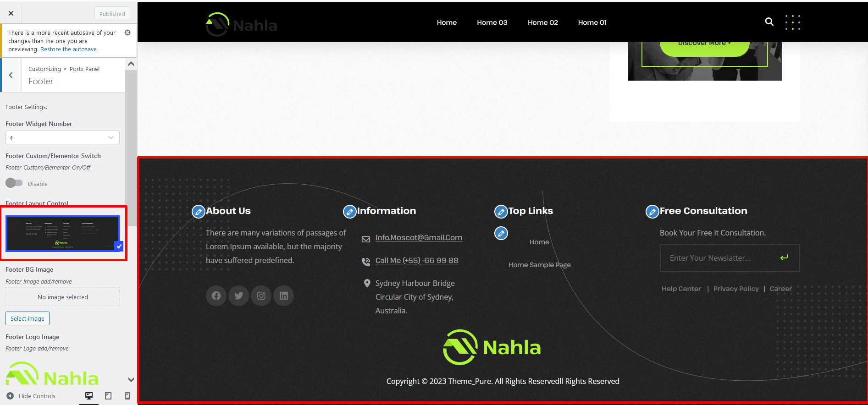Open Home 02 menu item

point(542,22)
